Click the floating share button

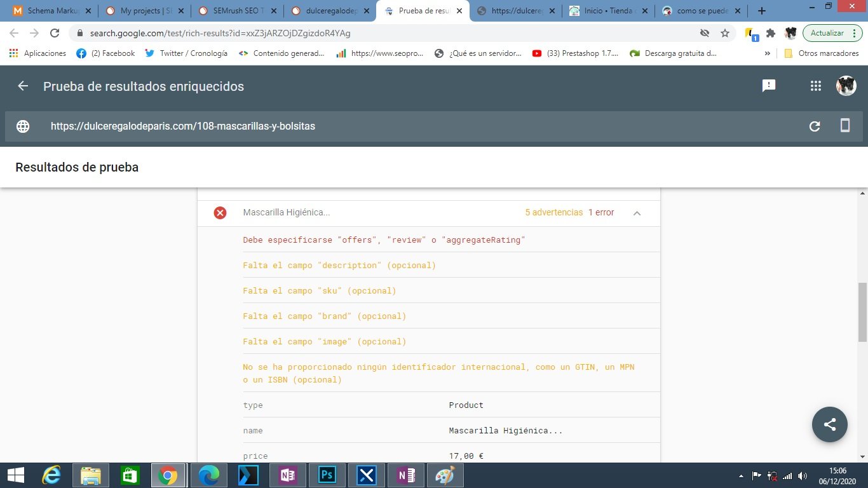point(830,424)
